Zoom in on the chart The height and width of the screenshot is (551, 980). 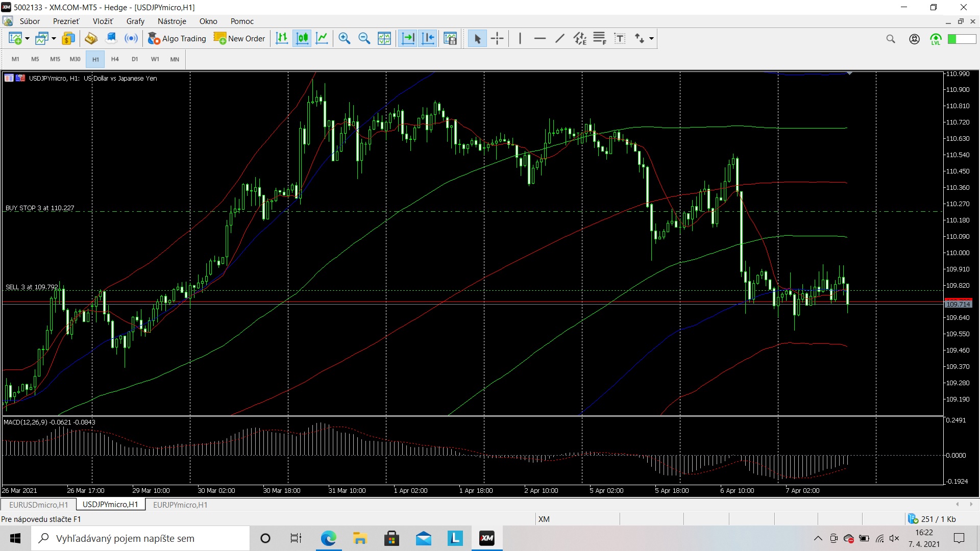click(345, 38)
